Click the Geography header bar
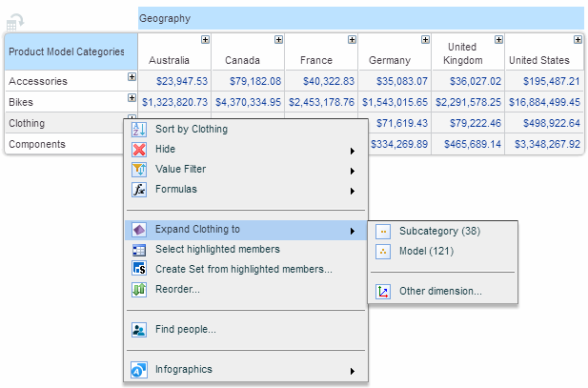 click(x=360, y=18)
